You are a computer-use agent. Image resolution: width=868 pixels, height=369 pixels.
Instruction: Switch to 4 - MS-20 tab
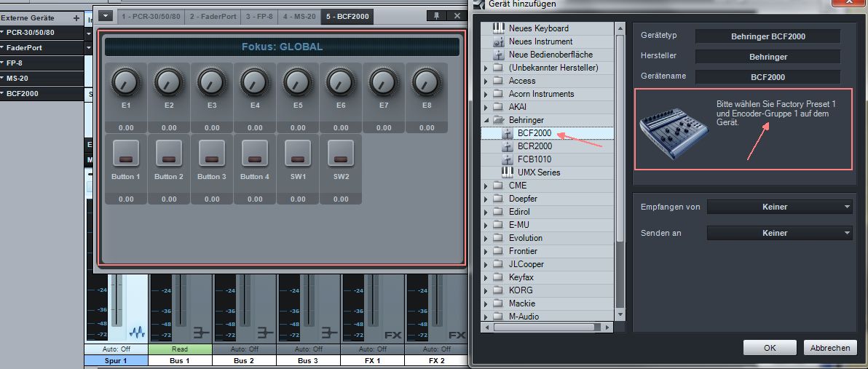[x=299, y=17]
